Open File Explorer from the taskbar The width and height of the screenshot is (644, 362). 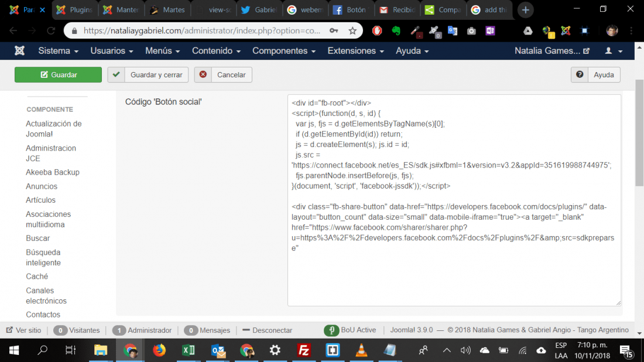(101, 350)
